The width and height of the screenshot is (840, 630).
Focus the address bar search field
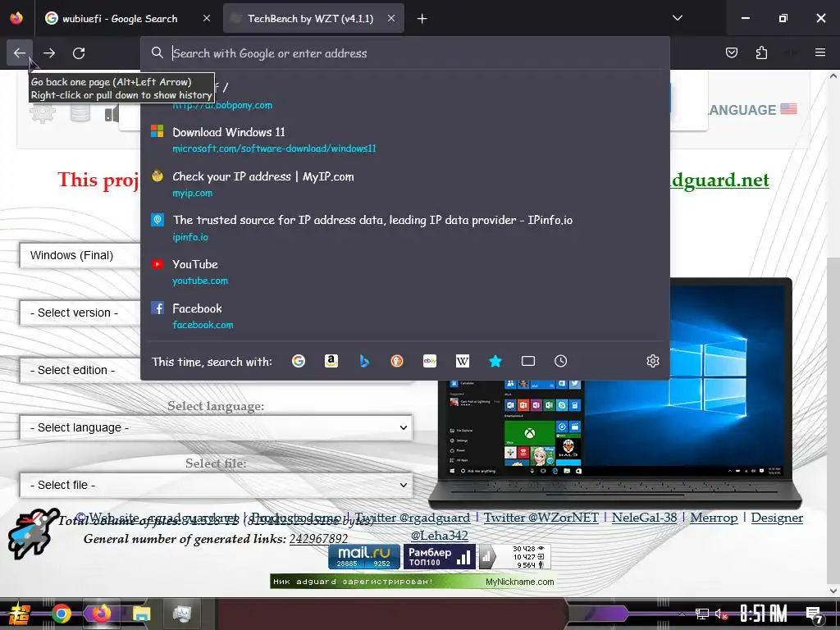click(x=407, y=53)
